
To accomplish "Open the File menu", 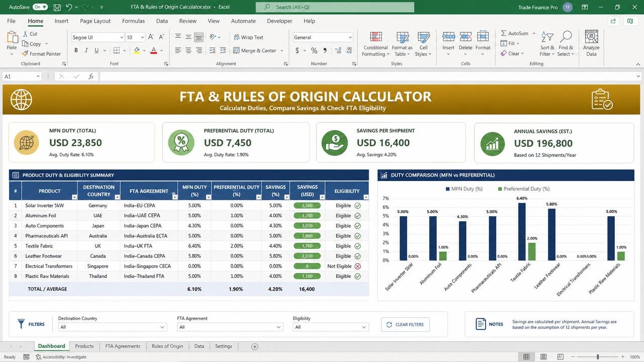I will 11,21.
